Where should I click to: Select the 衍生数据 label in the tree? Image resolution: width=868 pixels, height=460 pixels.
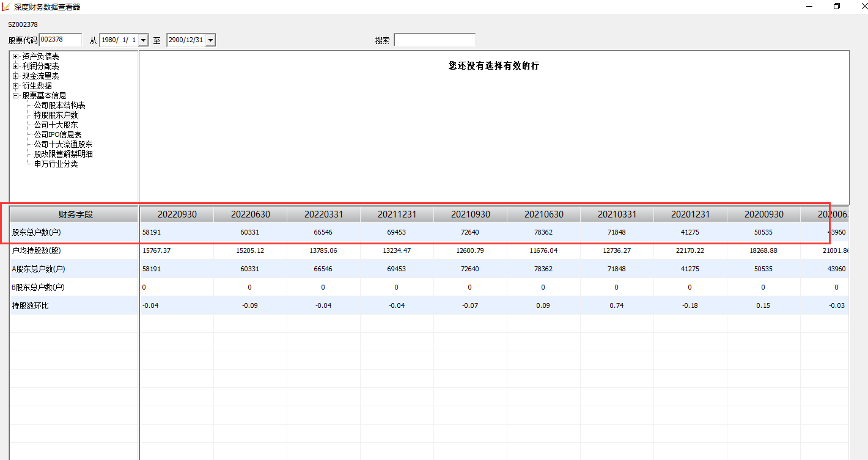tap(36, 86)
